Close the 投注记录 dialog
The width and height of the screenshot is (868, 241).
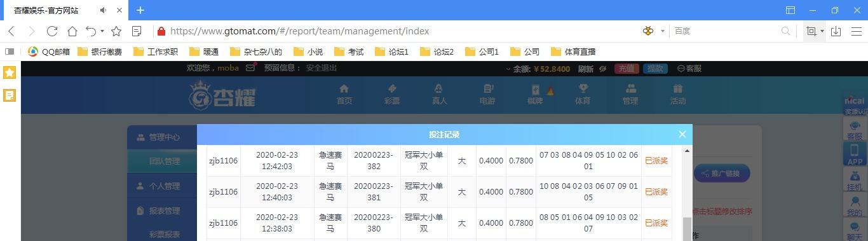[x=682, y=134]
